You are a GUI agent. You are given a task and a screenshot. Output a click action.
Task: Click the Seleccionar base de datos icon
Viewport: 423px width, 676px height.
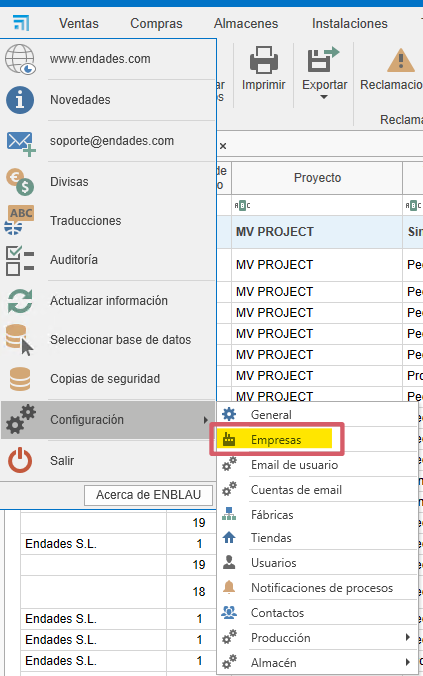[x=19, y=340]
